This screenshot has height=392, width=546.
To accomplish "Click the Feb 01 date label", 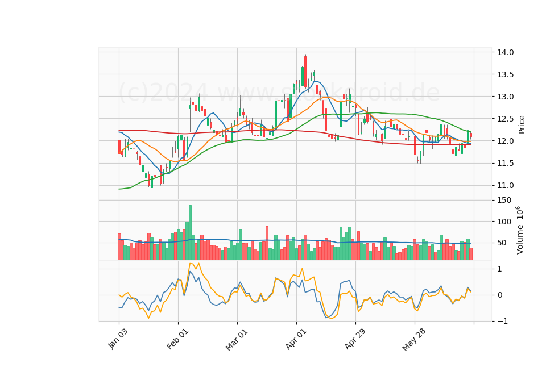I will click(177, 339).
